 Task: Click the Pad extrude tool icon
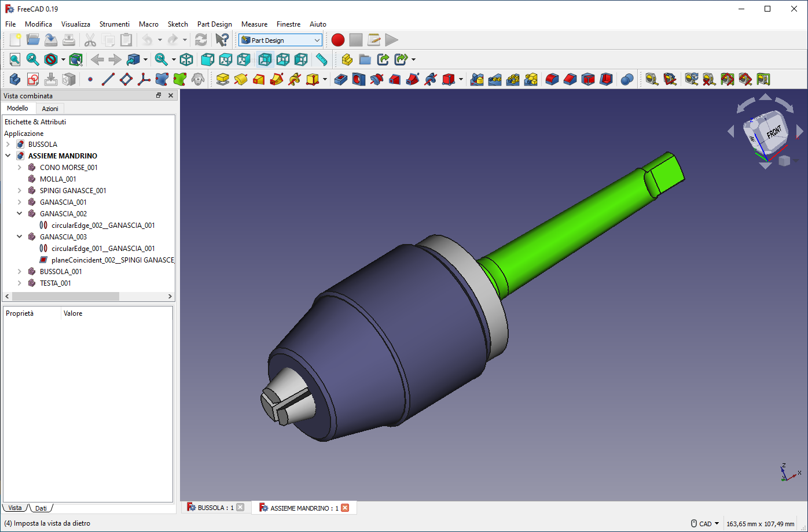pyautogui.click(x=223, y=79)
